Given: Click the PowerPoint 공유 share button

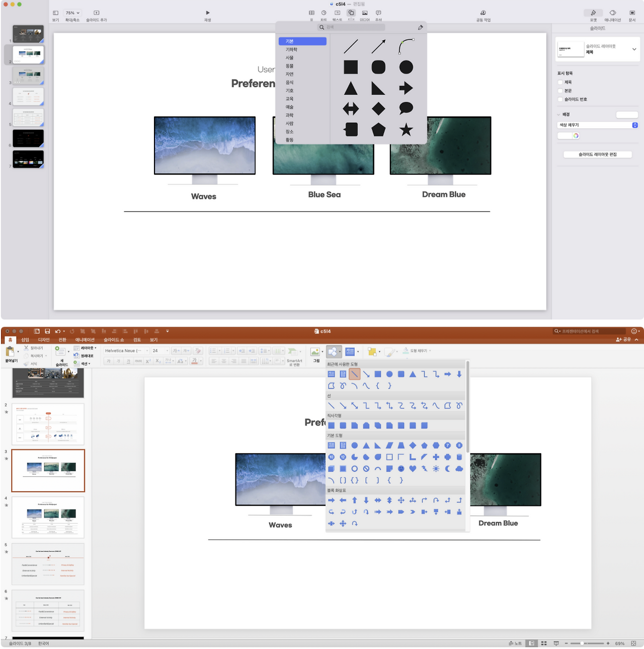Looking at the screenshot, I should (x=623, y=340).
